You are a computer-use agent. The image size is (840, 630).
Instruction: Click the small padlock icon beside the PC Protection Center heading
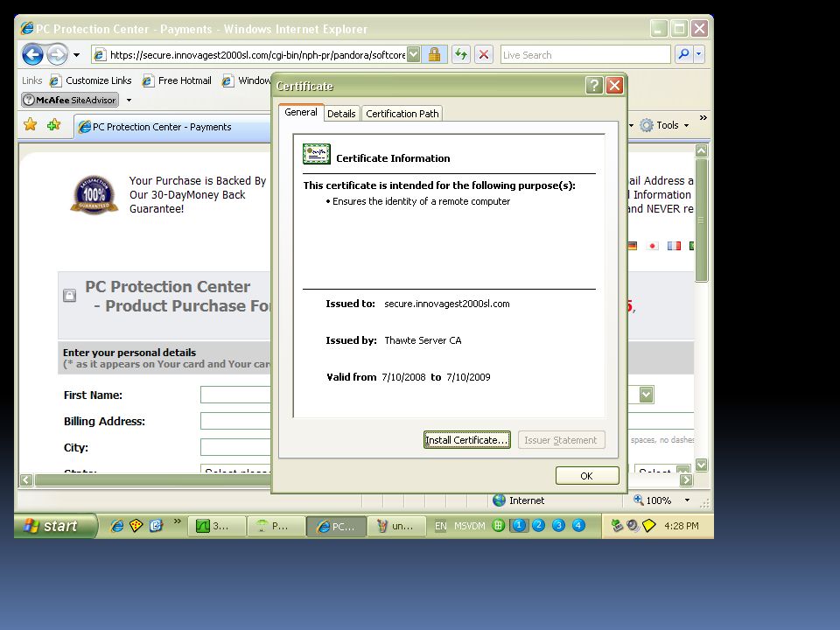(x=70, y=295)
